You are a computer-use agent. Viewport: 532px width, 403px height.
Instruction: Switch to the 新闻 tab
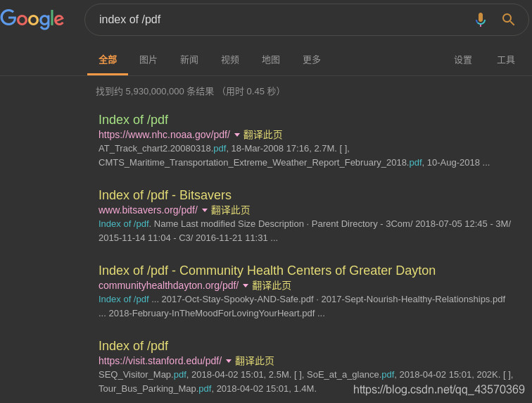click(189, 60)
